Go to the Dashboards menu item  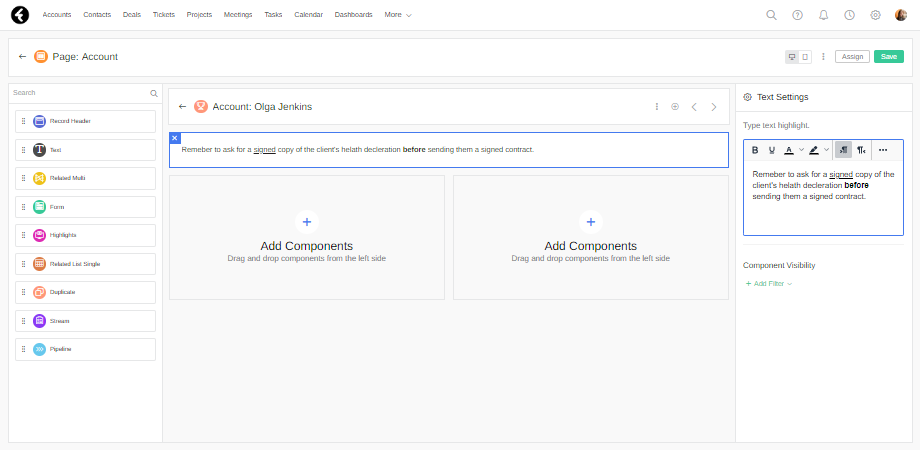click(353, 15)
